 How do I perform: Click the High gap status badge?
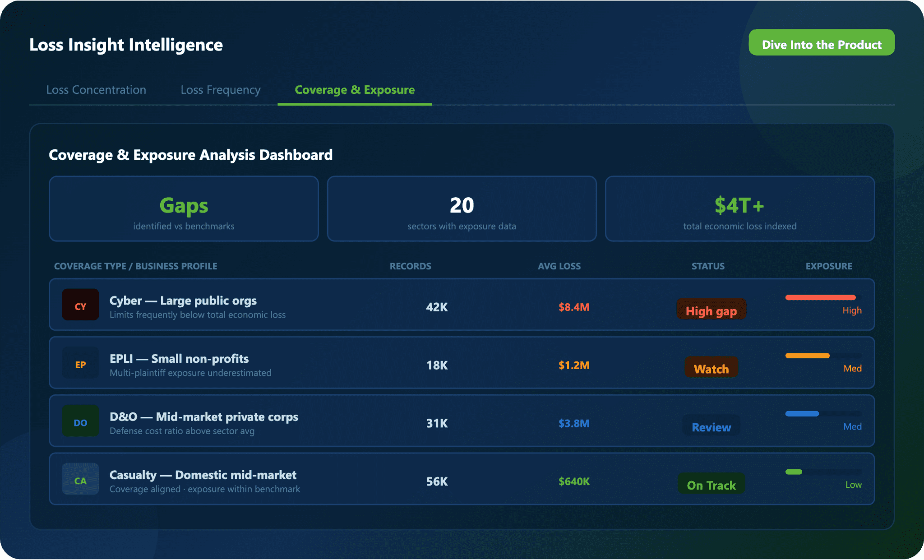click(x=711, y=310)
